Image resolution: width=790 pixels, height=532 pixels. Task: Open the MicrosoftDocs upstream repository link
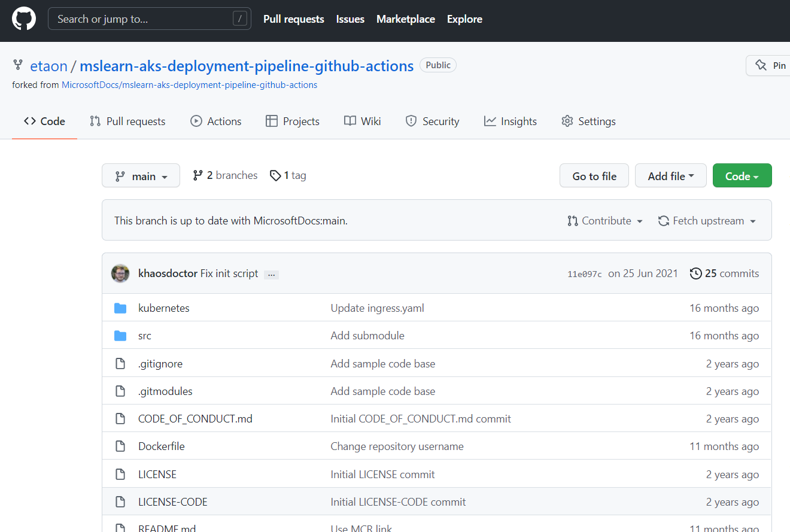189,85
